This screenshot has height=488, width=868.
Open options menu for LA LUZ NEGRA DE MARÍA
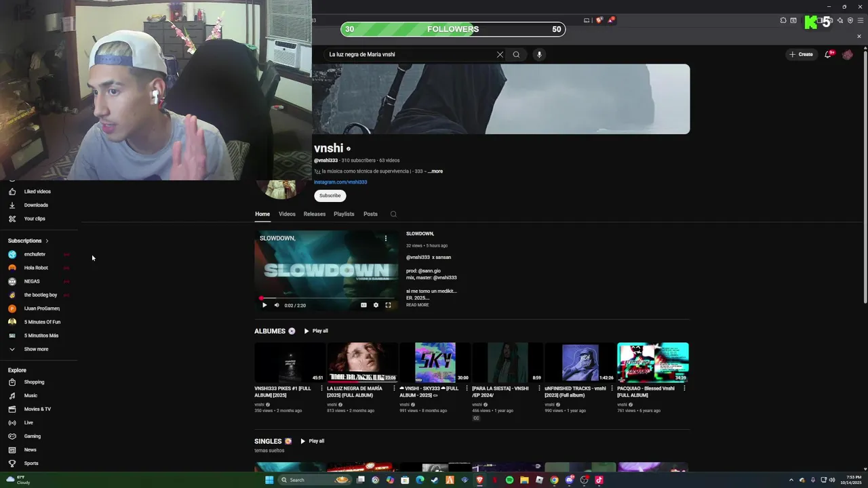tap(394, 388)
